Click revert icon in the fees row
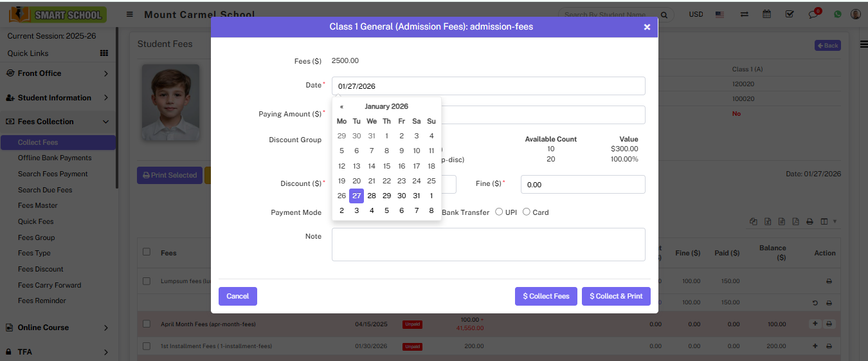This screenshot has width=868, height=361. [x=815, y=302]
